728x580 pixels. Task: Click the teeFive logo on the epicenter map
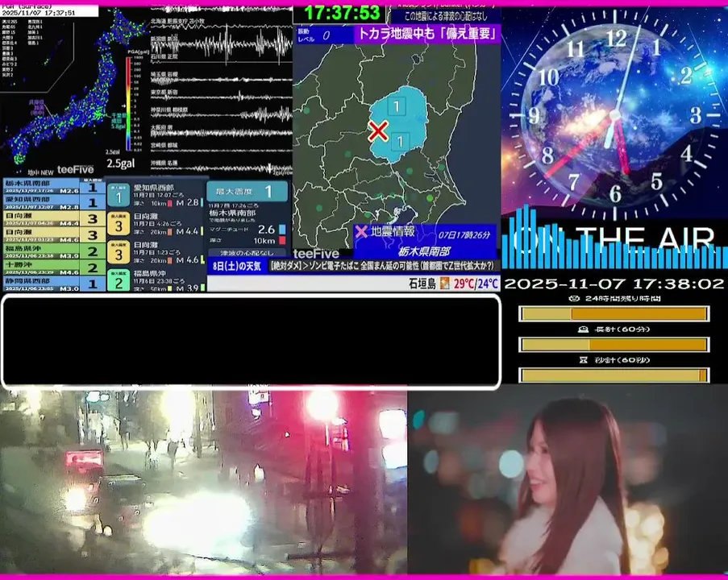pos(316,254)
